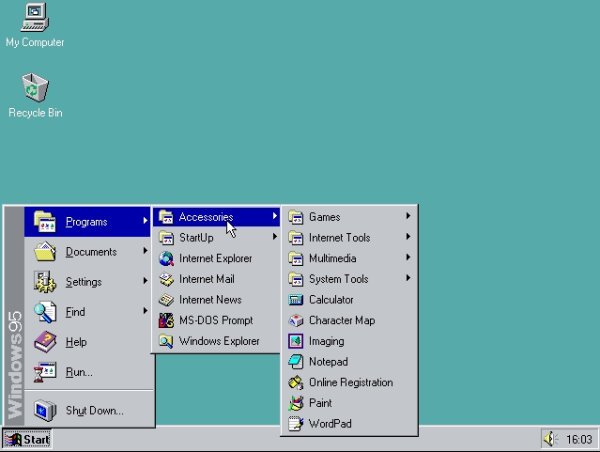Click the Documents folder icon
600x452 pixels.
45,251
